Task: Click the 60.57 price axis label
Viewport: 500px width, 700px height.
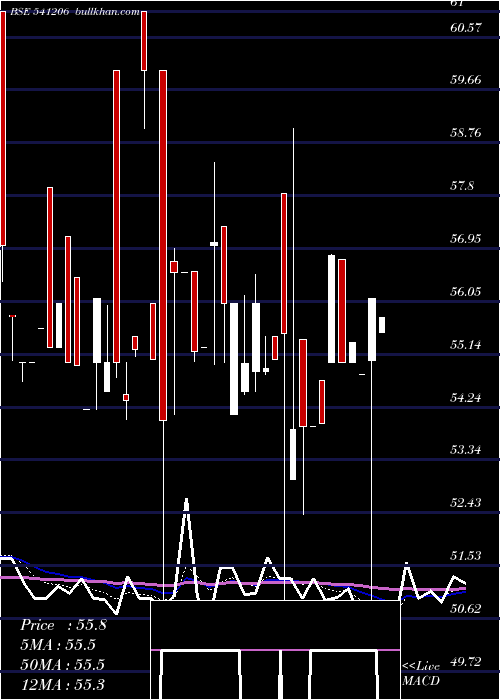Action: click(466, 28)
